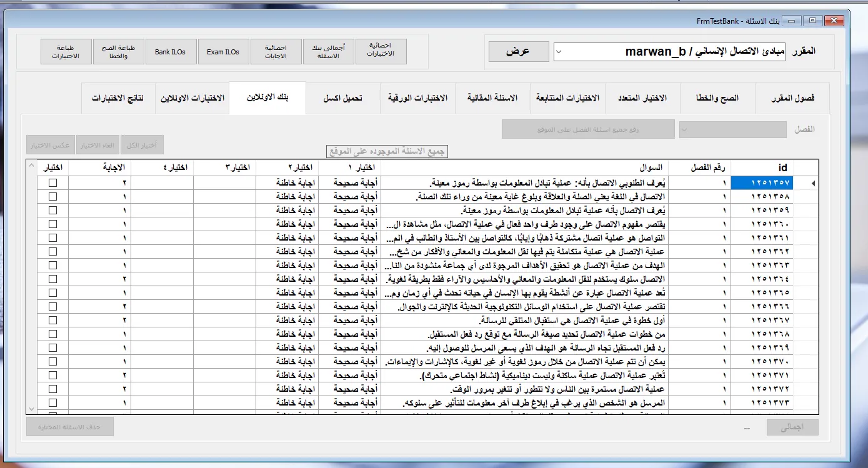Click the اختيار٣ column header
The image size is (868, 468).
224,167
